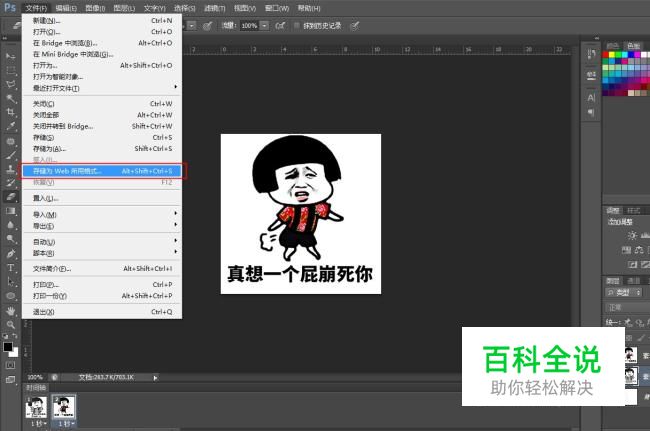Select the History Brush tool

coord(10,183)
